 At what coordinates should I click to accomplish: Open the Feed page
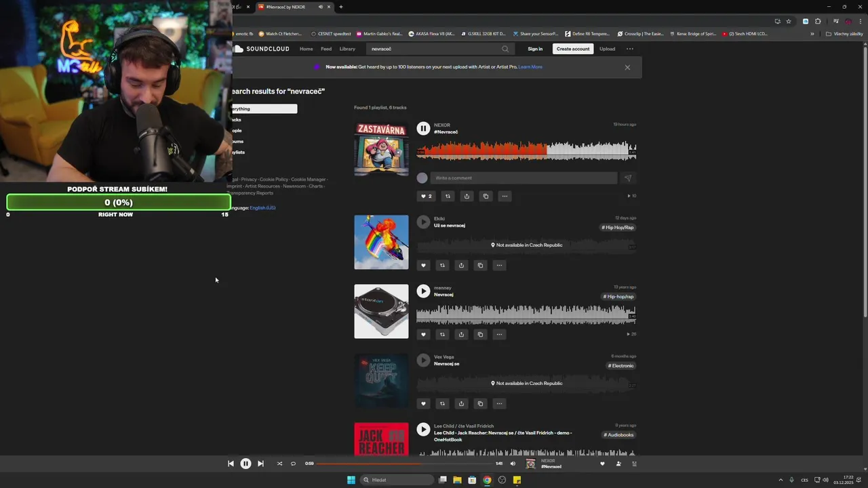pos(326,49)
